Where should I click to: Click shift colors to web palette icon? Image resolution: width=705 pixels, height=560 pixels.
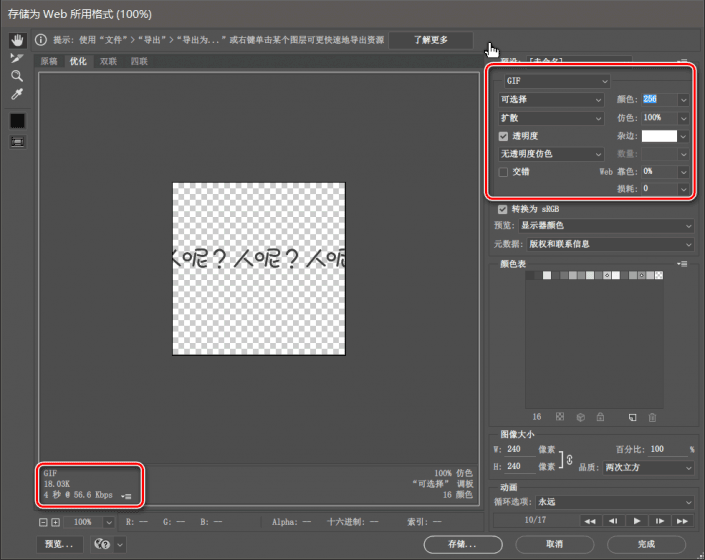(x=580, y=418)
